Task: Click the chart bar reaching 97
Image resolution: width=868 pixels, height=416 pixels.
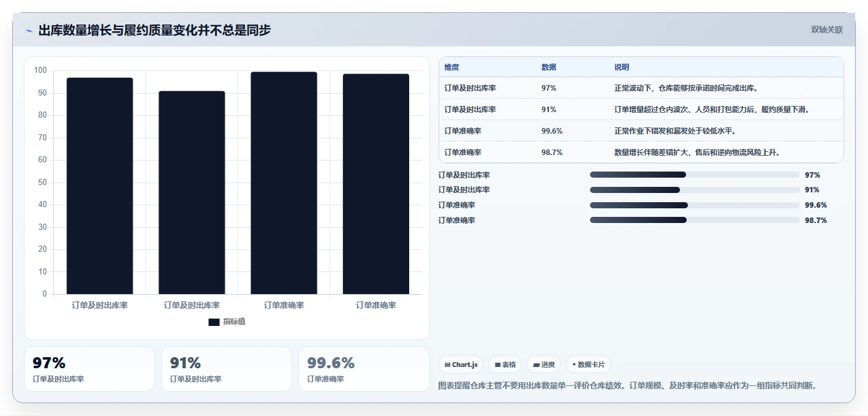Action: pos(100,186)
